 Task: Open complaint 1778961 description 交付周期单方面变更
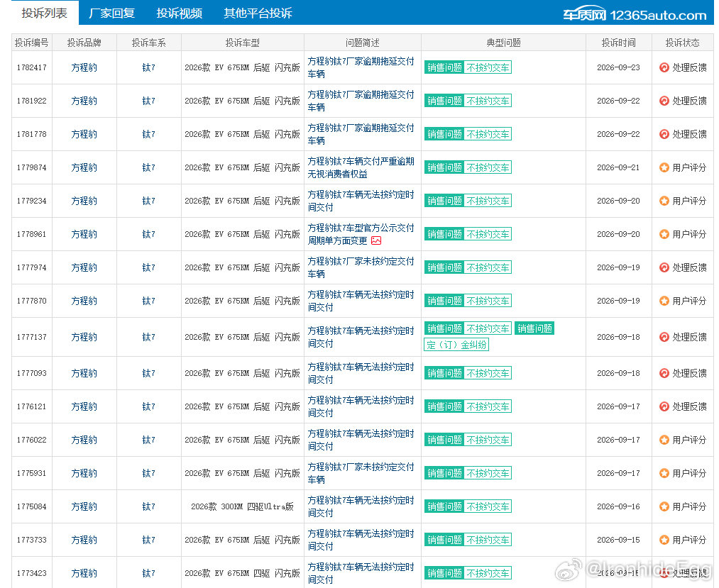coord(361,234)
